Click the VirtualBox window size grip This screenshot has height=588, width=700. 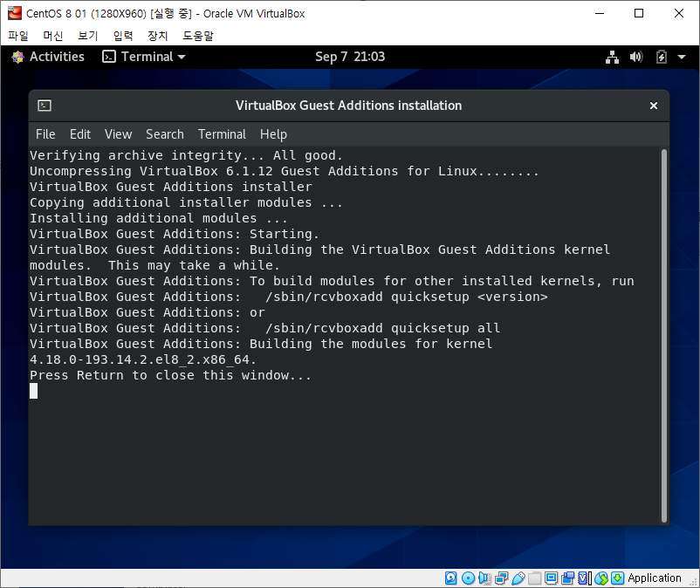[693, 581]
